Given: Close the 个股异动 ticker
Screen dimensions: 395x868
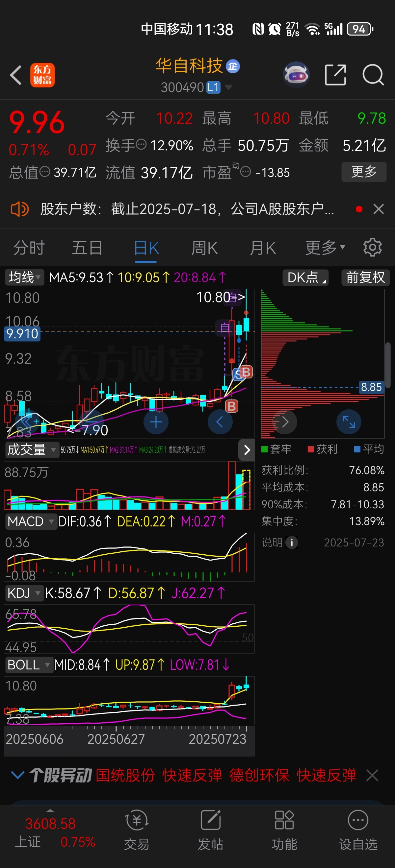Looking at the screenshot, I should click(x=372, y=775).
